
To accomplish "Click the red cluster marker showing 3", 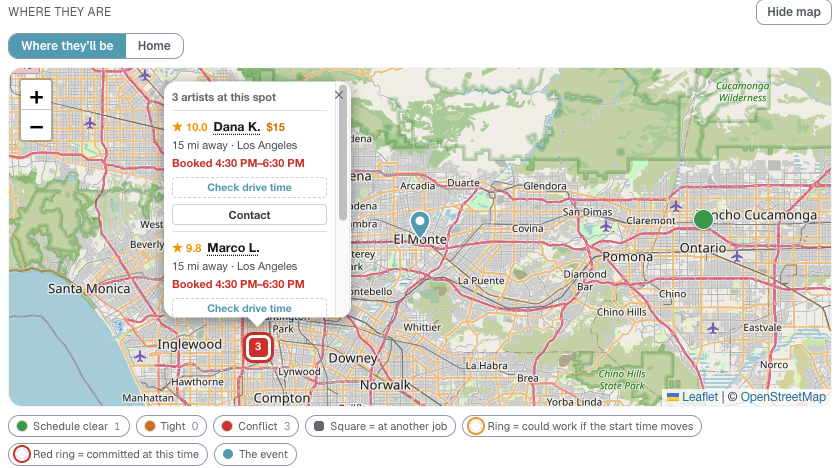I will point(258,346).
